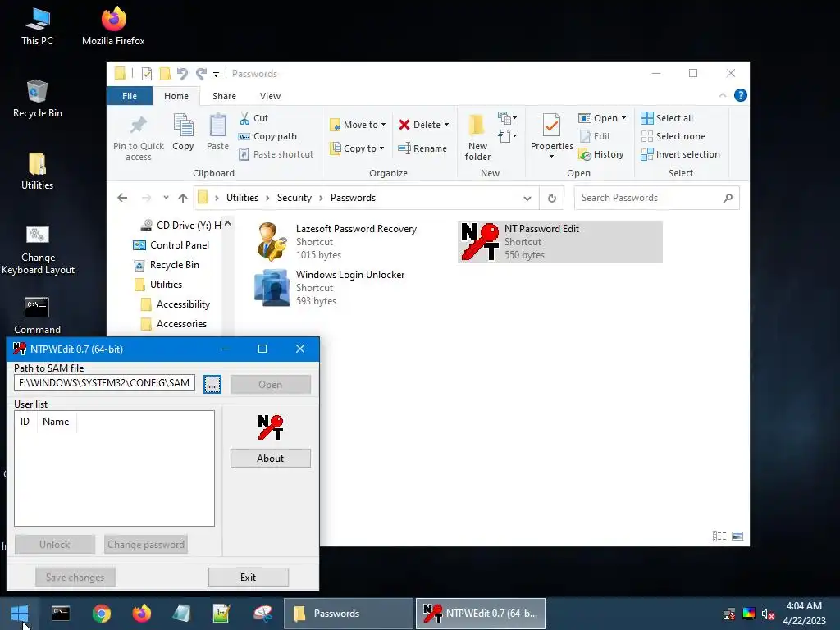
Task: Expand Delete options arrow
Action: pos(446,125)
